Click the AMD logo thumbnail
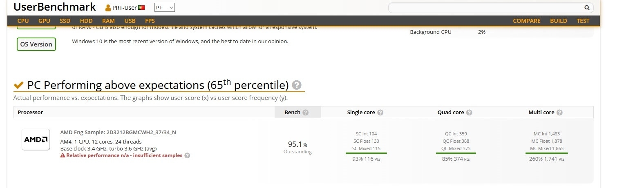 36,139
